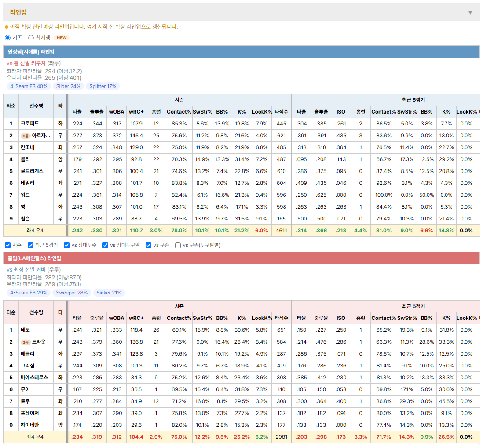Click the NEW badge beside 합계행

pyautogui.click(x=62, y=37)
